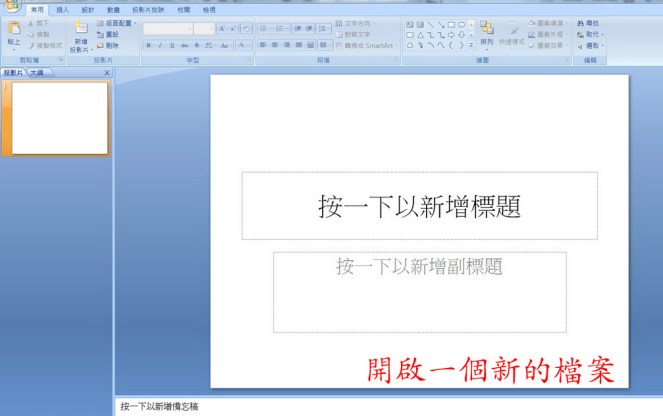This screenshot has width=663, height=416.
Task: Click the title placeholder 按一下以新增標題
Action: pyautogui.click(x=419, y=206)
